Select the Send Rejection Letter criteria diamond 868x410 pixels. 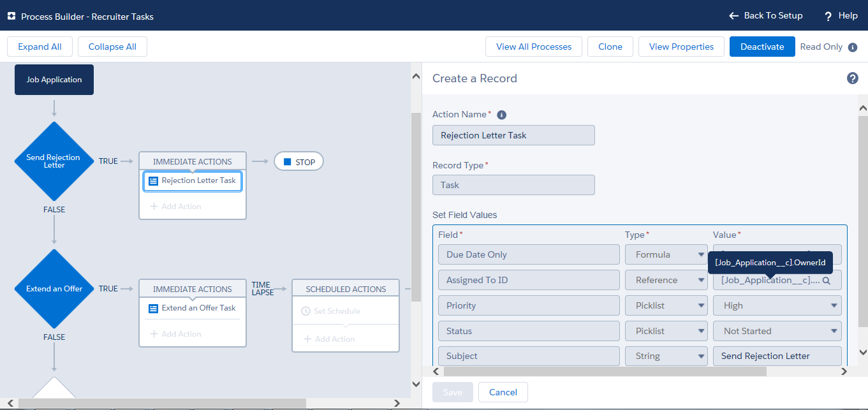(54, 161)
